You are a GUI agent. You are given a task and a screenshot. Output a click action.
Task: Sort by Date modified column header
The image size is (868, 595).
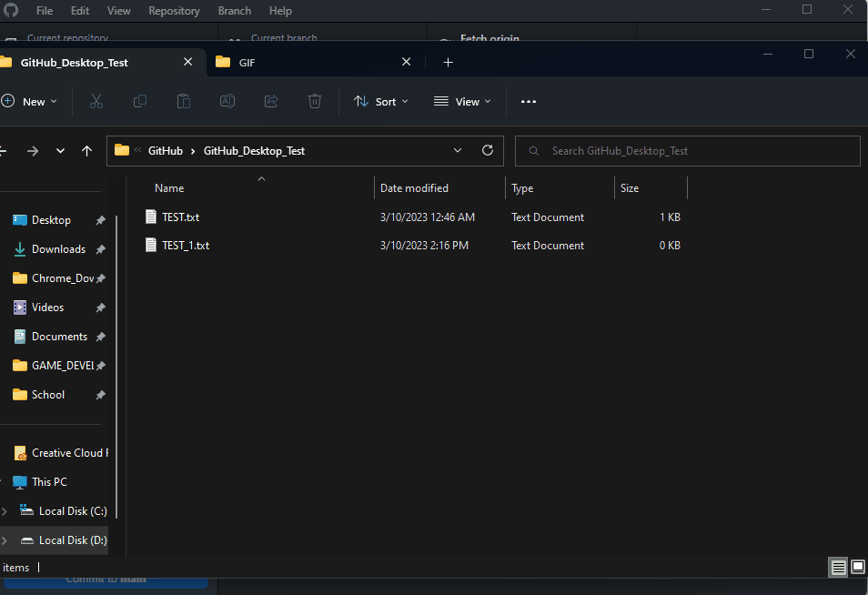tap(439, 188)
